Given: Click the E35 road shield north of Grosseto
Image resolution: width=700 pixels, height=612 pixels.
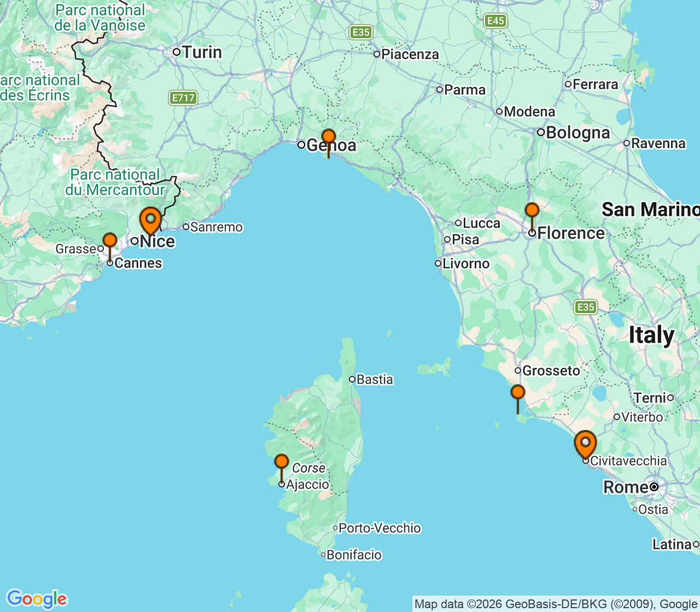Looking at the screenshot, I should click(x=586, y=307).
